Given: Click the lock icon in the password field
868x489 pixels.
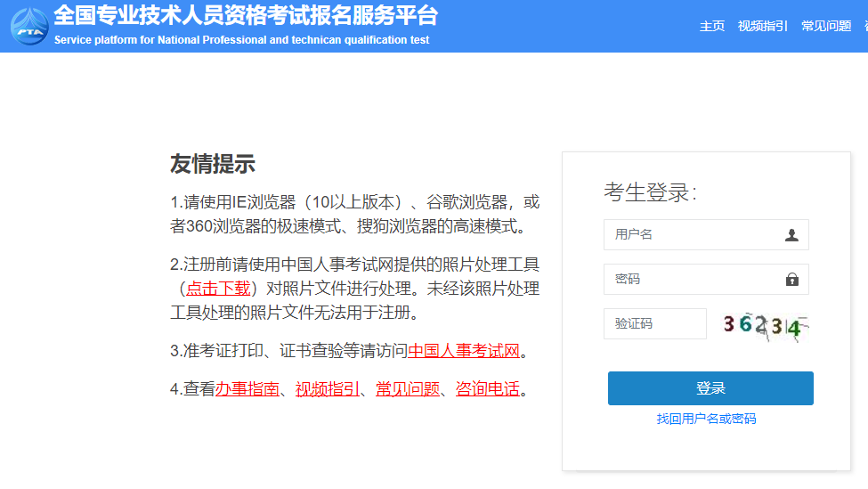Looking at the screenshot, I should [792, 279].
